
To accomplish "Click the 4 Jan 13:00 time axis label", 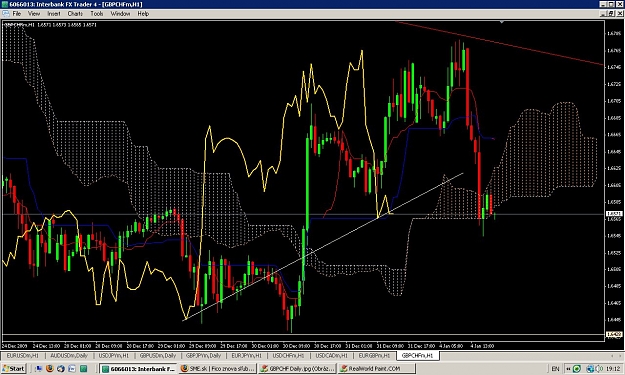I will point(482,346).
